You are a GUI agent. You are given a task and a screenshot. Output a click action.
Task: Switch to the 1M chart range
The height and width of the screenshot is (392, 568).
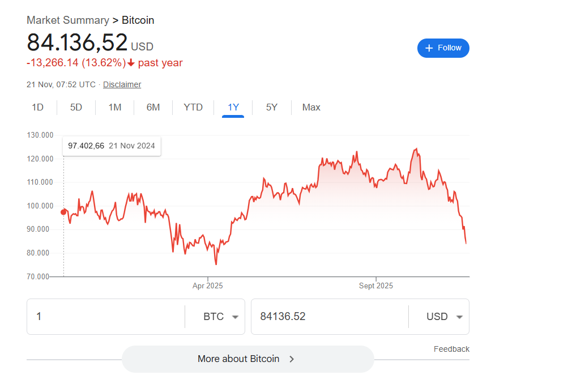114,108
